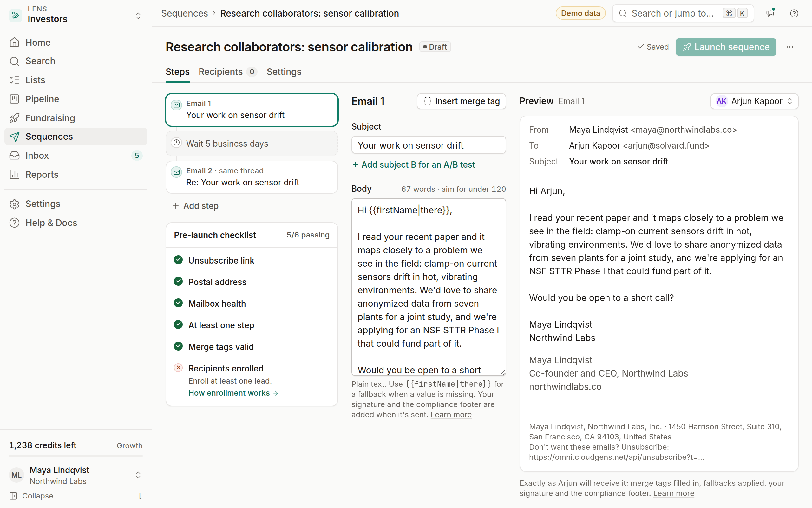Open the more options ellipsis menu
Screen dimensions: 812x508
[x=789, y=47]
